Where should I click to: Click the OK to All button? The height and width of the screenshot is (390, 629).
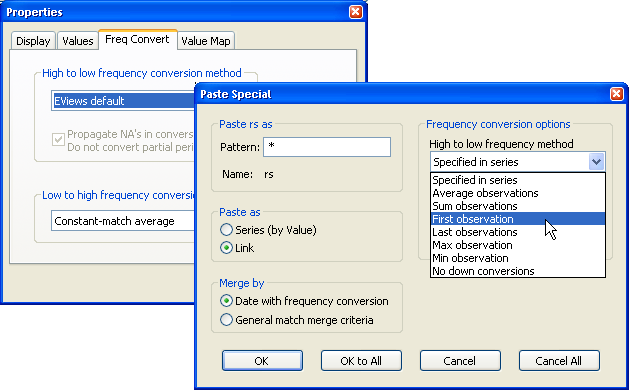pyautogui.click(x=361, y=361)
